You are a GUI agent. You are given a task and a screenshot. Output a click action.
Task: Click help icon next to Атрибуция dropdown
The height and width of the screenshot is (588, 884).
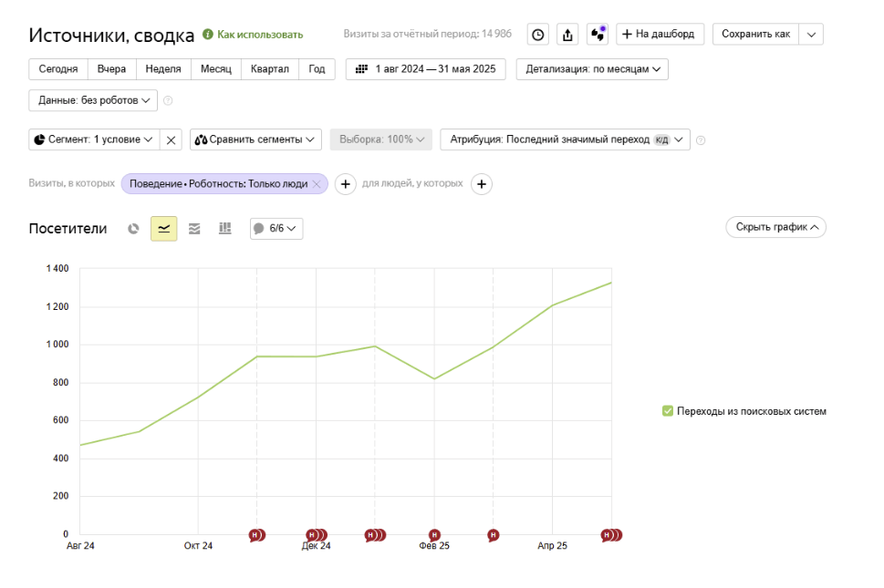click(x=701, y=140)
